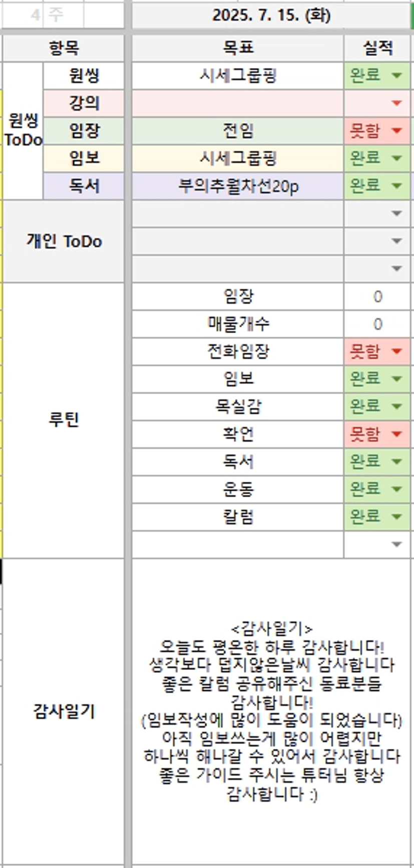Open 못함 dropdown in 임장 전임 row

[x=396, y=131]
